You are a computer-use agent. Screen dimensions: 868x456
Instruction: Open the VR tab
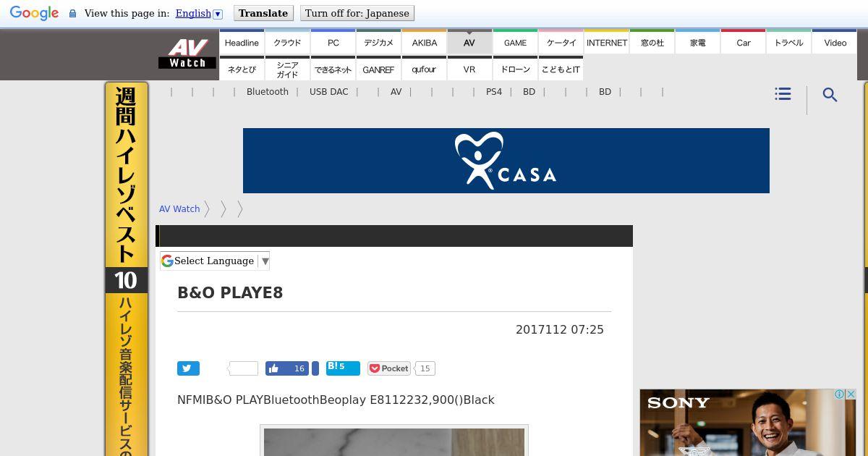[469, 69]
